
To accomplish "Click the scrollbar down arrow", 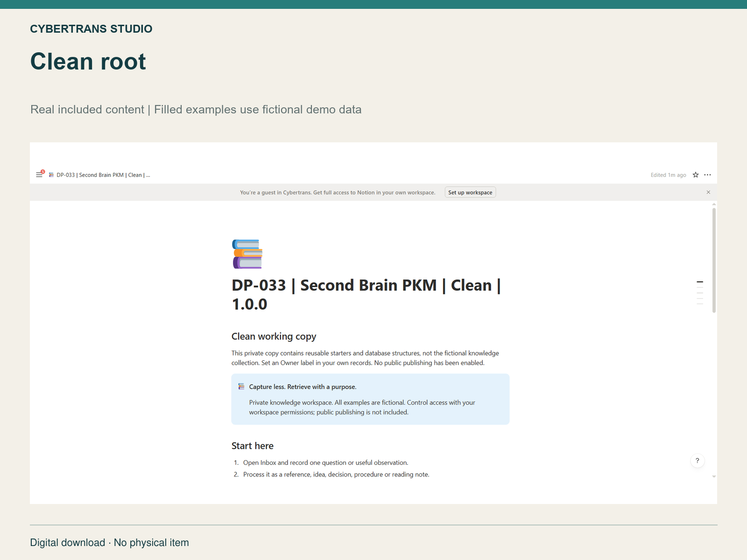I will [714, 476].
